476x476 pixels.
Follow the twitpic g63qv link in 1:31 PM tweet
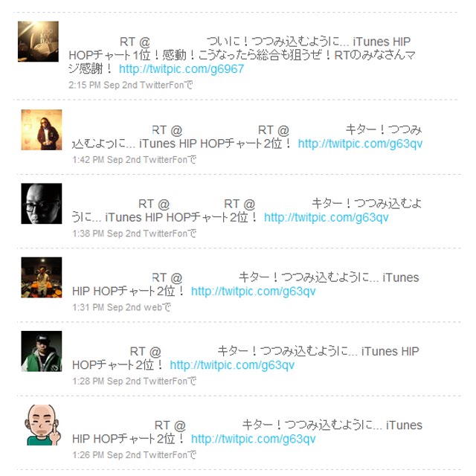[253, 292]
